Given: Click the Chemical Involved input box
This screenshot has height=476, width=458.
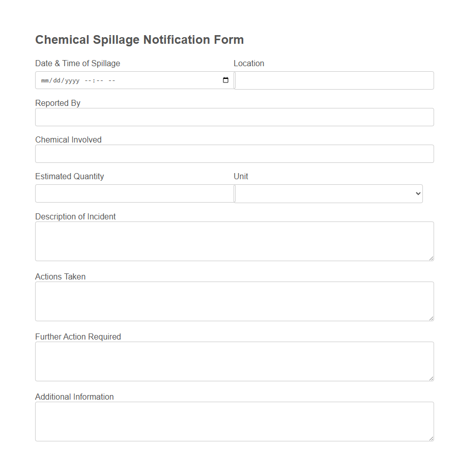Looking at the screenshot, I should click(234, 154).
